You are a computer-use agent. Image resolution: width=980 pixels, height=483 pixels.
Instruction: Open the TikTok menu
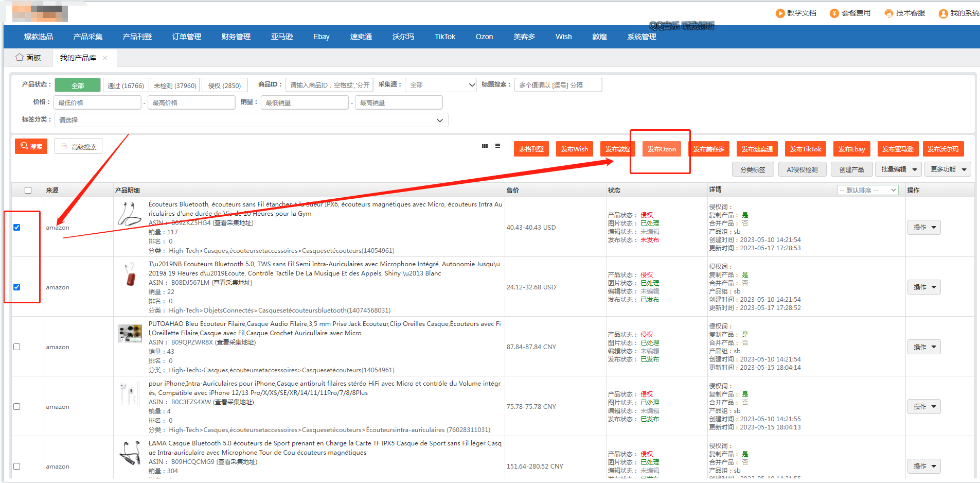tap(445, 37)
